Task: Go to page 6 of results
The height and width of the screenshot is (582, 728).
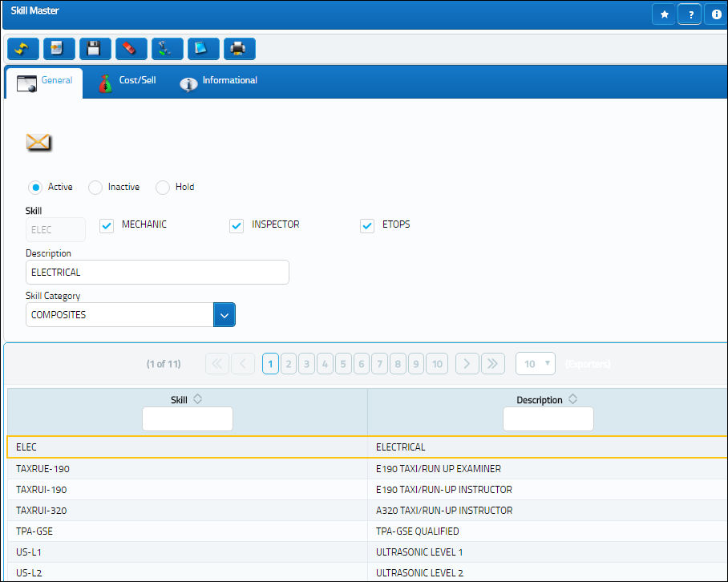Action: [x=362, y=364]
